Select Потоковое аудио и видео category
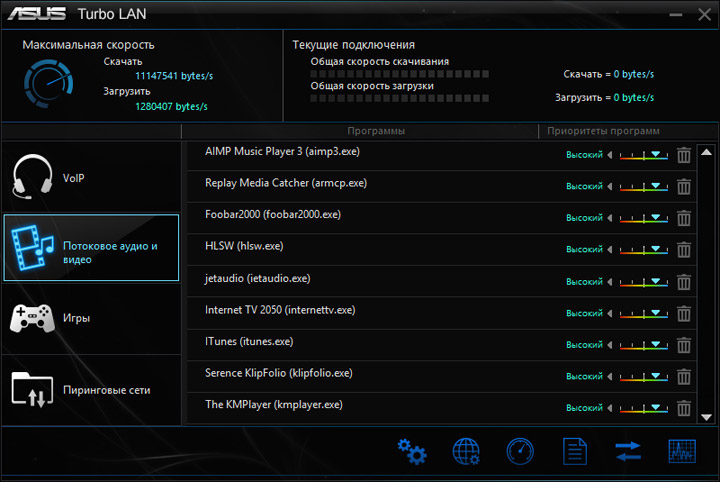The height and width of the screenshot is (482, 720). coord(91,247)
